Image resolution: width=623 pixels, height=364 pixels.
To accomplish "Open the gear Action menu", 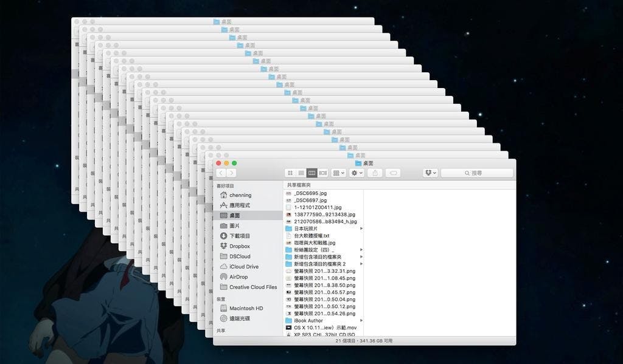I will 357,173.
